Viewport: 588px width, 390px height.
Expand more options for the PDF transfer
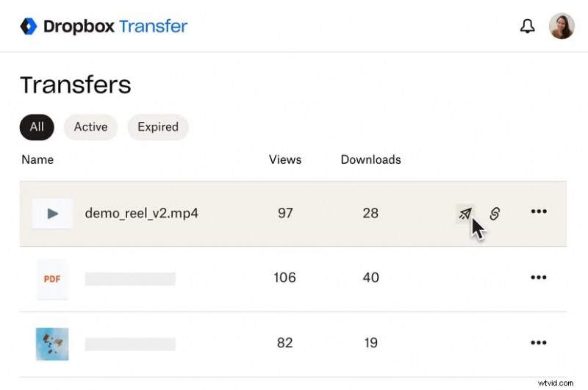click(539, 278)
